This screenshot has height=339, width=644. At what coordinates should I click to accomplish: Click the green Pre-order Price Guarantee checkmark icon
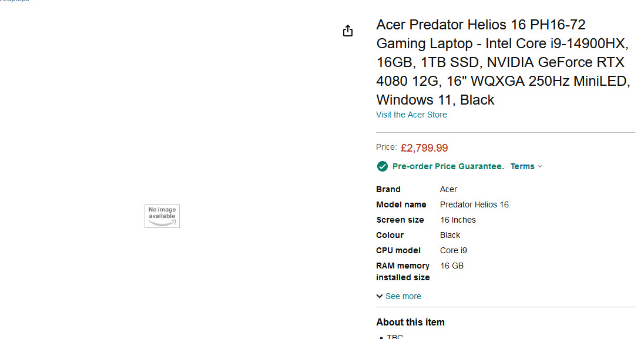click(382, 166)
